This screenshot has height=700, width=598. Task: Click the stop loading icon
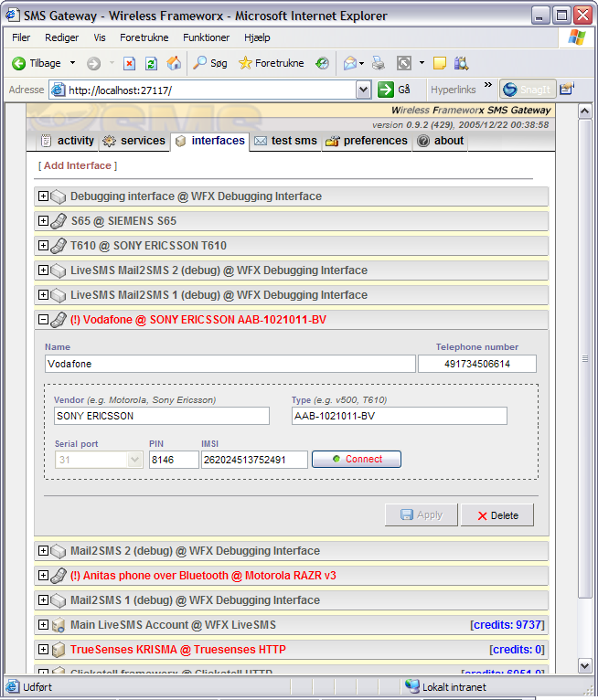coord(129,63)
